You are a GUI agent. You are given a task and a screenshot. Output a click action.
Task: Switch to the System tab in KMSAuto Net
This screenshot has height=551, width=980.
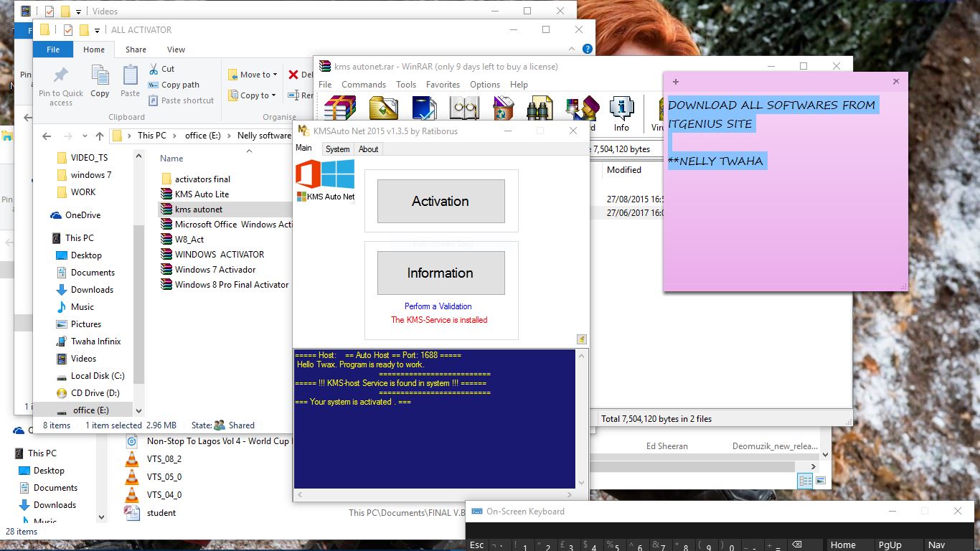coord(337,149)
